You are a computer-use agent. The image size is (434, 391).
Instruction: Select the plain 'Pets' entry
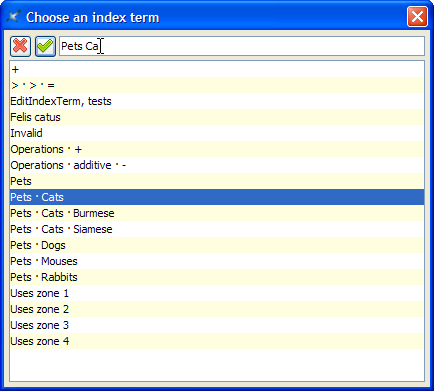click(217, 181)
